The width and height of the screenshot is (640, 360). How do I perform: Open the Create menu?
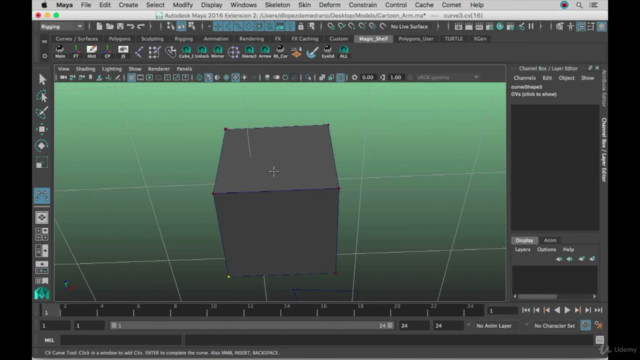click(x=128, y=5)
